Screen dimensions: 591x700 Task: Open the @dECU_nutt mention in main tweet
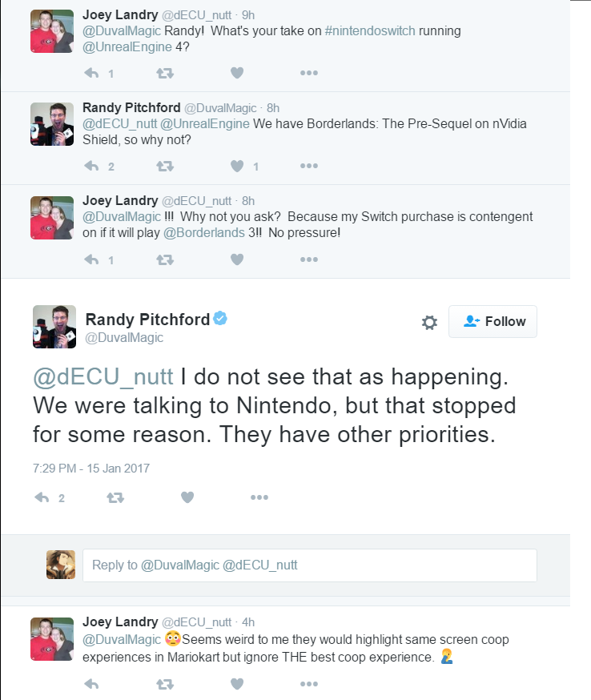(x=103, y=376)
